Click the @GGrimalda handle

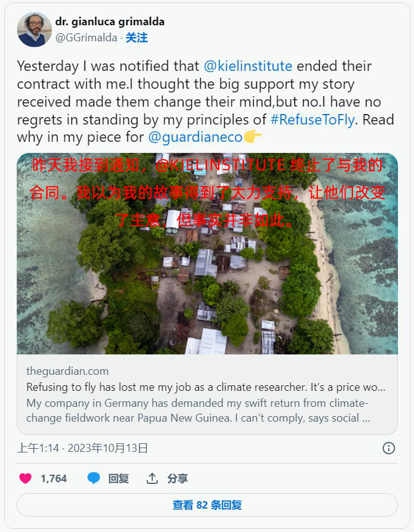(86, 38)
